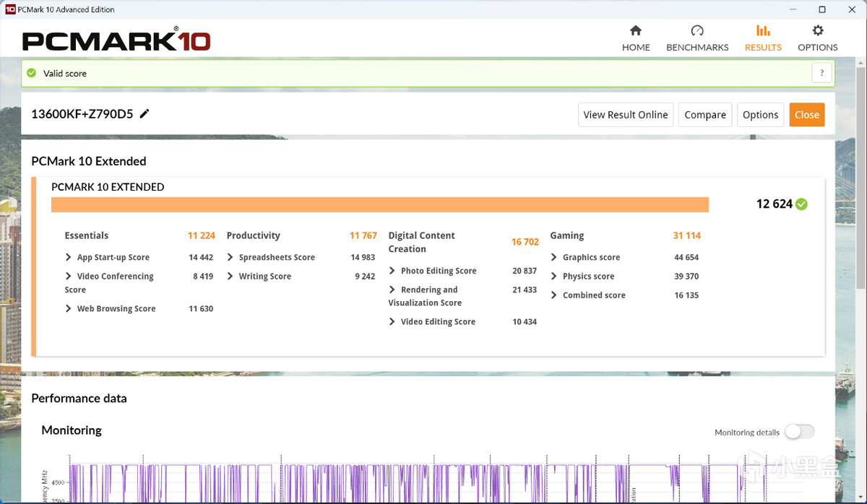This screenshot has height=504, width=867.
Task: Click the Essentials heading
Action: 87,235
